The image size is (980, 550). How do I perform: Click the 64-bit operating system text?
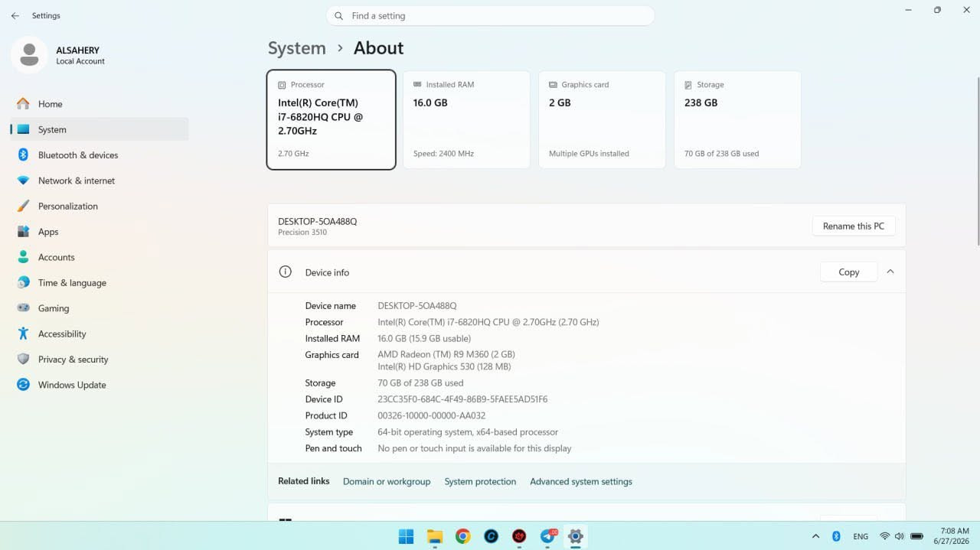[468, 432]
